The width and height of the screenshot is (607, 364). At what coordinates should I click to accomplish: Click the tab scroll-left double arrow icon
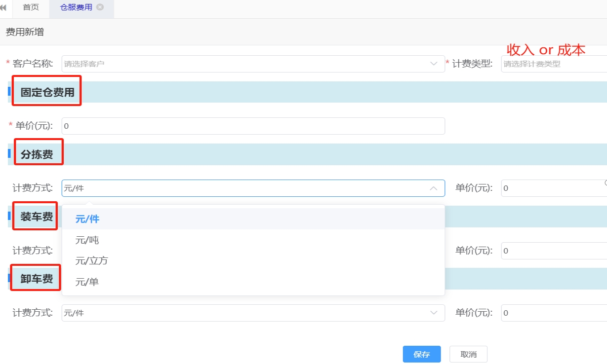(3, 8)
